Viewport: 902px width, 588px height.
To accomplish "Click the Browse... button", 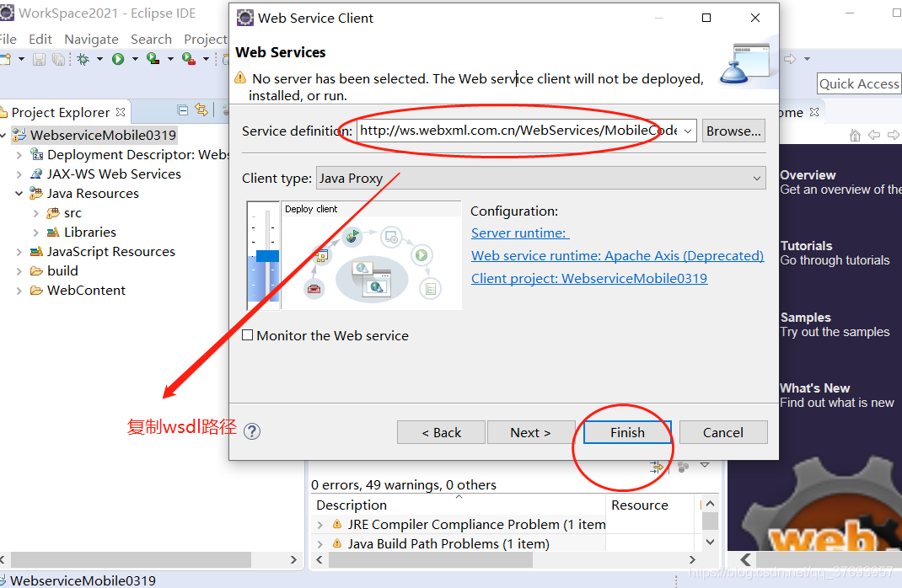I will [733, 131].
